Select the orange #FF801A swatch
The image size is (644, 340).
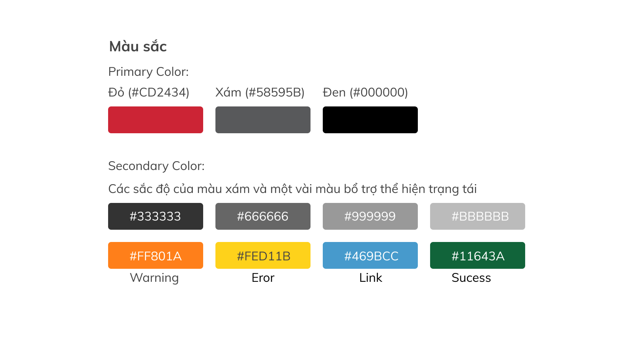tap(156, 255)
